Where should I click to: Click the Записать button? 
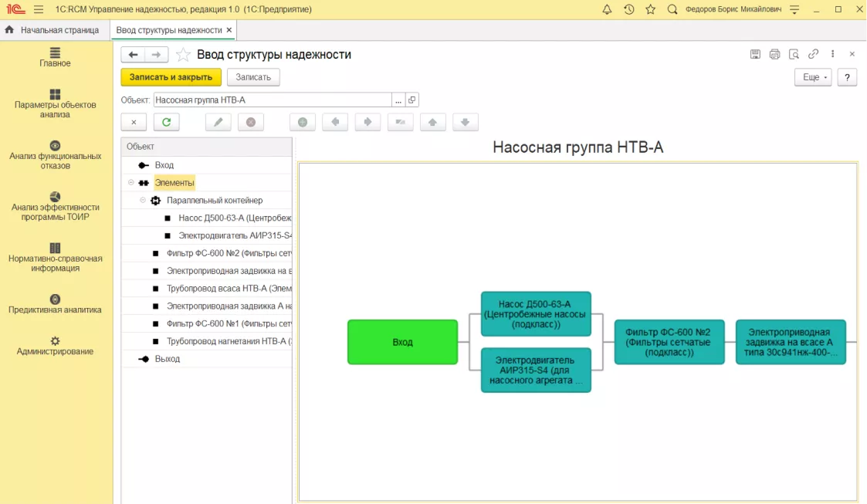click(x=253, y=77)
